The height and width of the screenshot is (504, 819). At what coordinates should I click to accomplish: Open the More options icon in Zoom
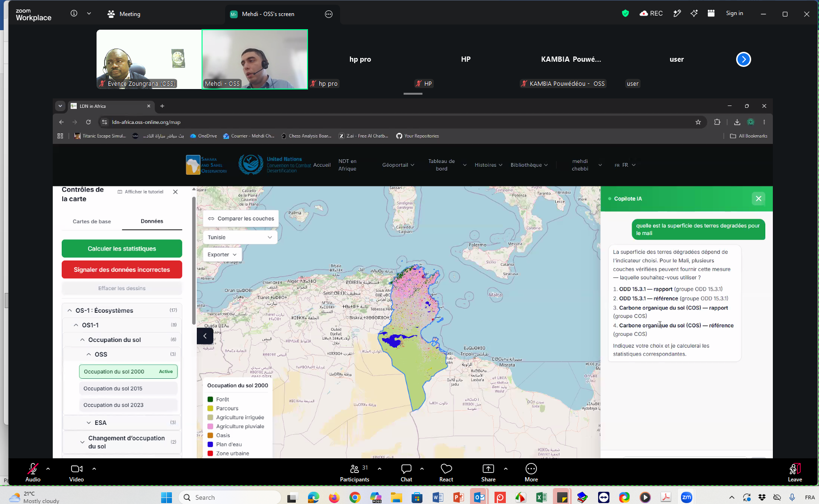(x=531, y=469)
